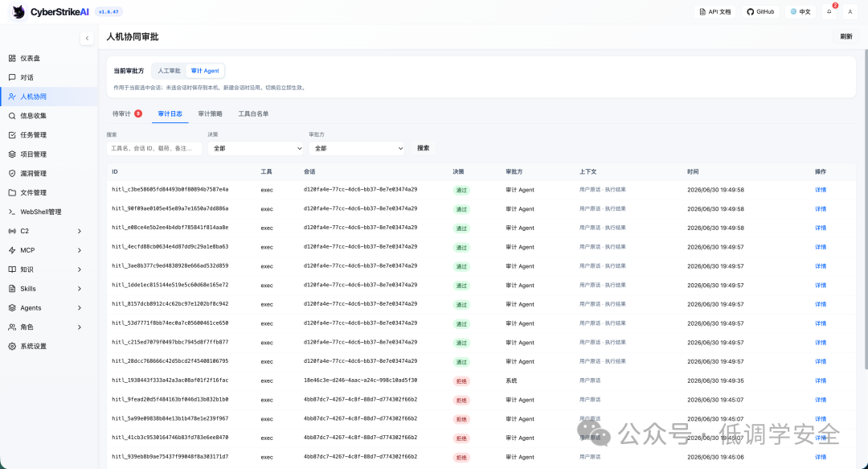This screenshot has width=868, height=469.
Task: Focus the 搜索 keyword input field
Action: tap(154, 148)
